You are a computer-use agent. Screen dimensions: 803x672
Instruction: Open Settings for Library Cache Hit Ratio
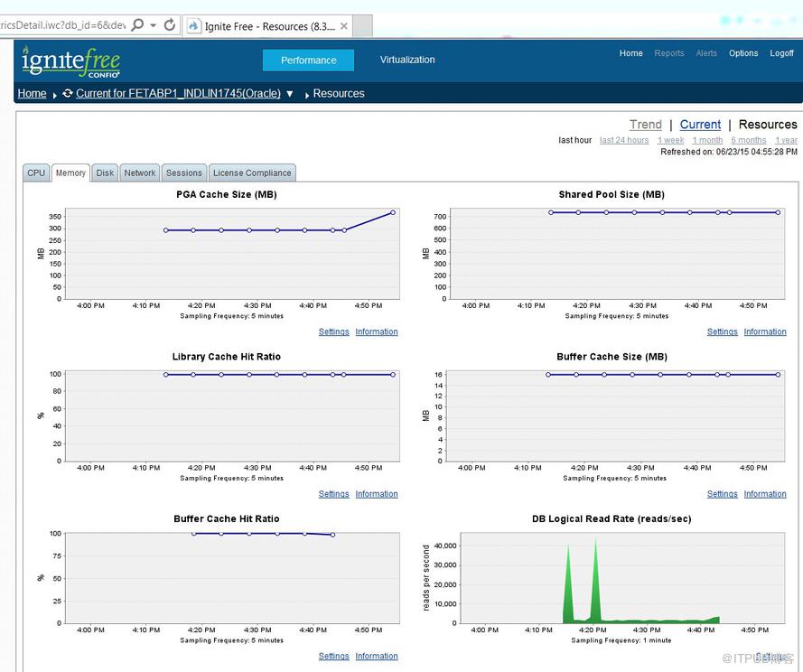tap(333, 494)
